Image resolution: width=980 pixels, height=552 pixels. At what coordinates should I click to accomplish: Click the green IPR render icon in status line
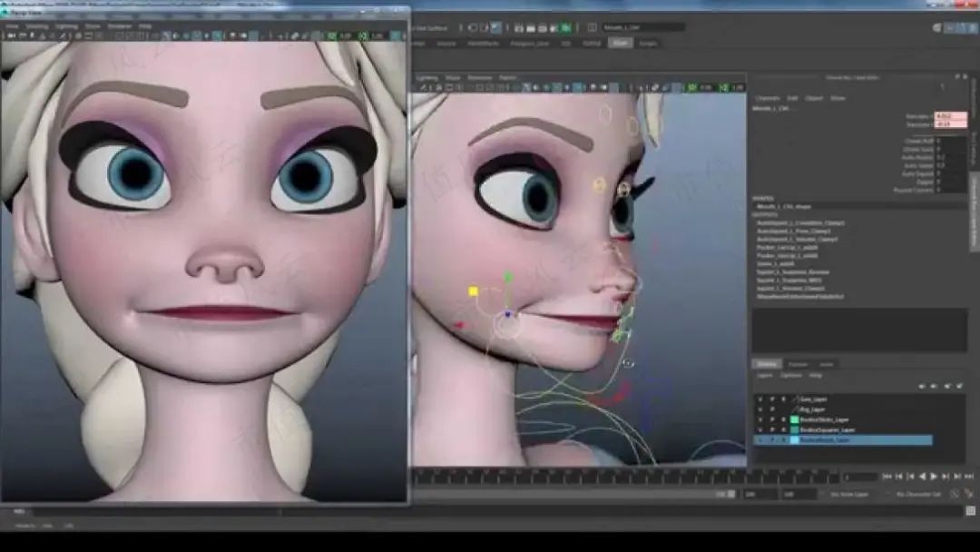click(566, 27)
